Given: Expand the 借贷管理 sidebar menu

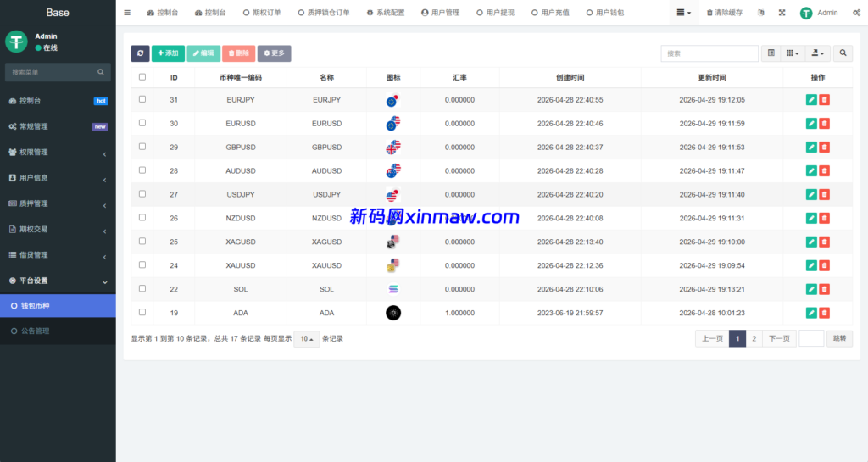Looking at the screenshot, I should [58, 255].
